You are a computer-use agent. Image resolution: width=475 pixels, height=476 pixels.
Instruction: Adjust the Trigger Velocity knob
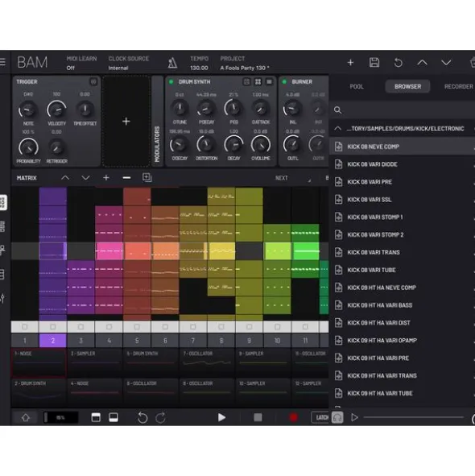[56, 110]
